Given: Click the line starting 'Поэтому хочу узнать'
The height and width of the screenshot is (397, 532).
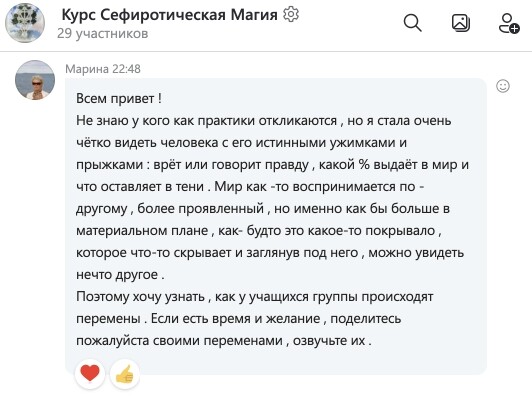Looking at the screenshot, I should coord(254,297).
